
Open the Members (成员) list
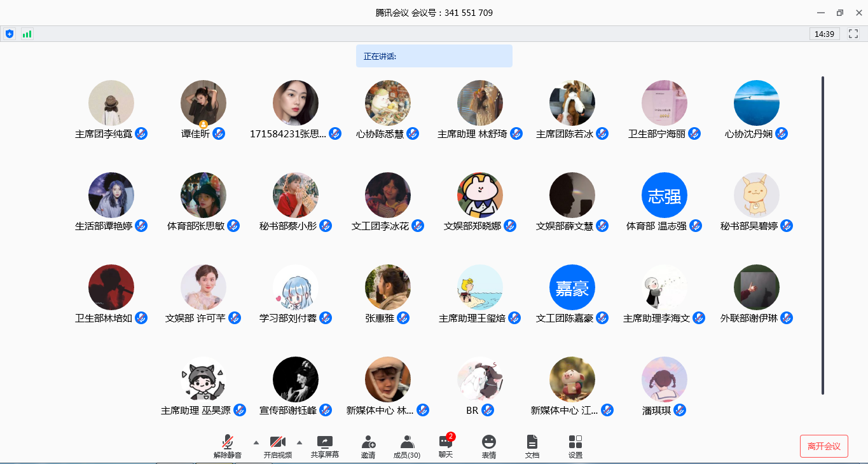pos(407,446)
